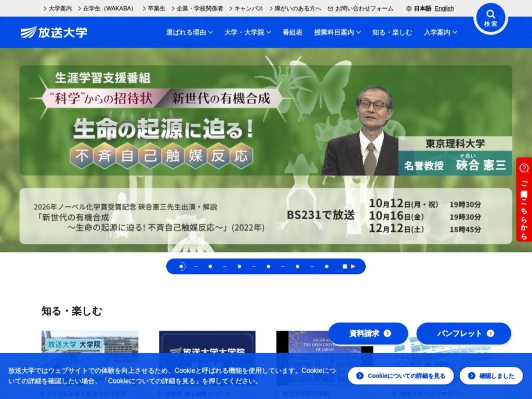This screenshot has width=532, height=399.
Task: Select the sixth carousel slide dot
Action: [327, 267]
